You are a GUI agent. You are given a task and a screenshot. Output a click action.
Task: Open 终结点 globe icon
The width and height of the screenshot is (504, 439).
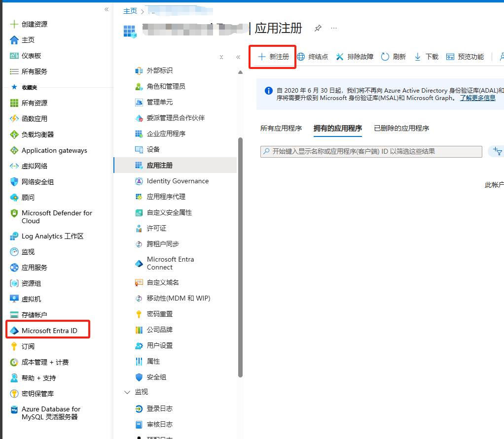(x=301, y=57)
